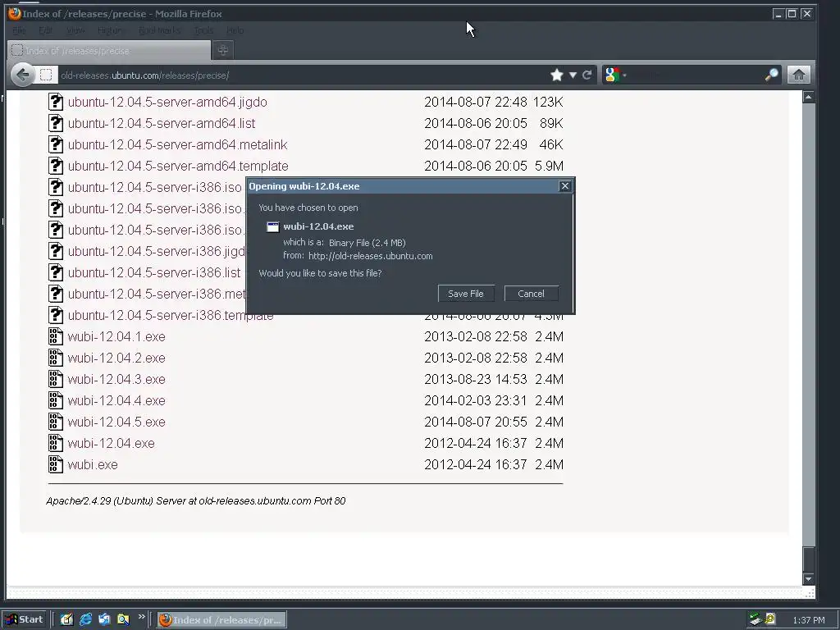Viewport: 840px width, 630px height.
Task: Open the ubuntu-12.04.5-server-amd64.template link
Action: [178, 166]
